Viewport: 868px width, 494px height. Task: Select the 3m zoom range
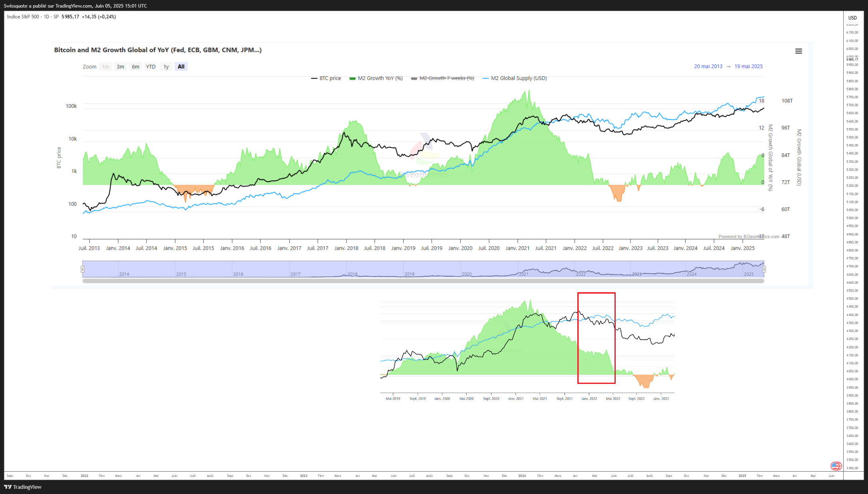coord(120,67)
